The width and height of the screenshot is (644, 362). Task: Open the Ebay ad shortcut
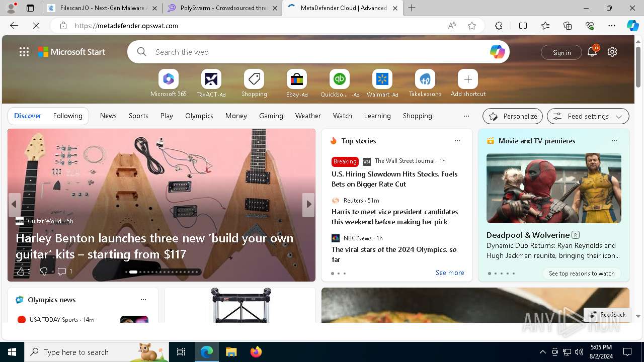point(297,79)
